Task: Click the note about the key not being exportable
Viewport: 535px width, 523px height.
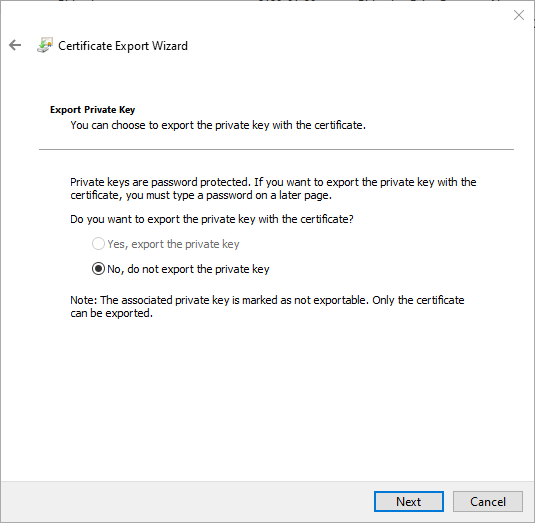Action: coord(267,306)
